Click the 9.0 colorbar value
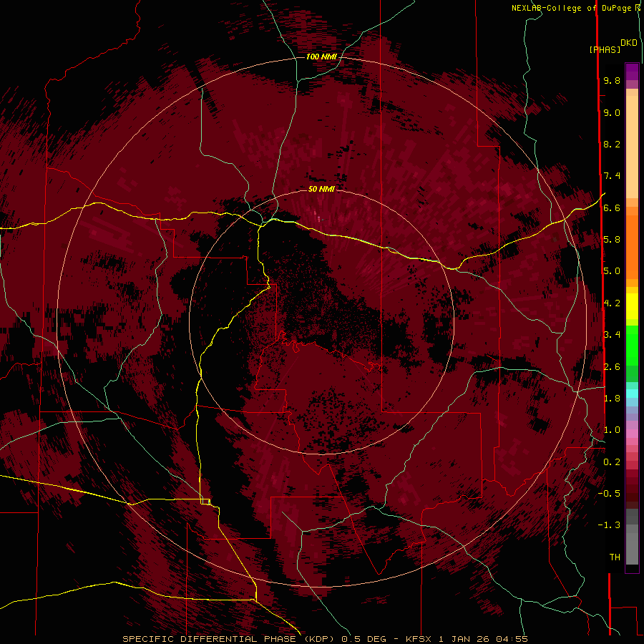 (x=612, y=112)
